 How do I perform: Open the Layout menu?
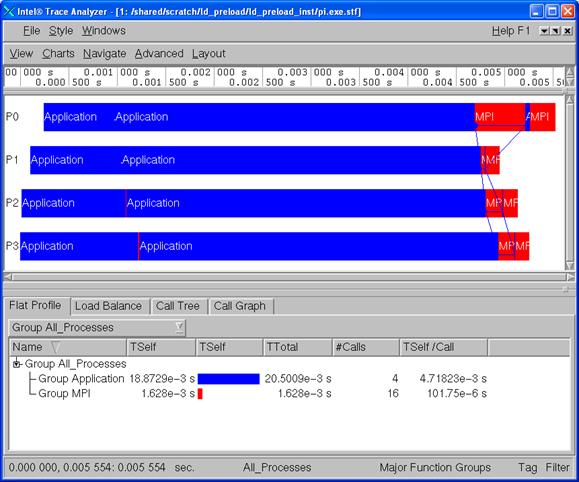[x=209, y=54]
